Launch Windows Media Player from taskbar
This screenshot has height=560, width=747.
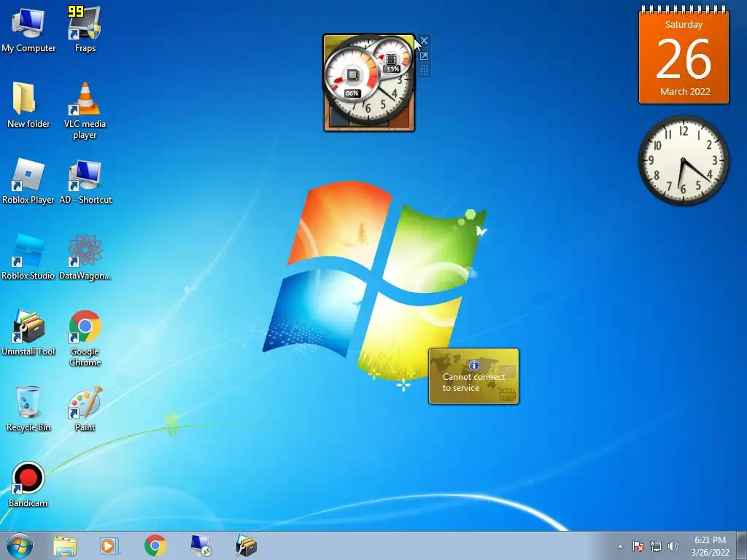(109, 545)
